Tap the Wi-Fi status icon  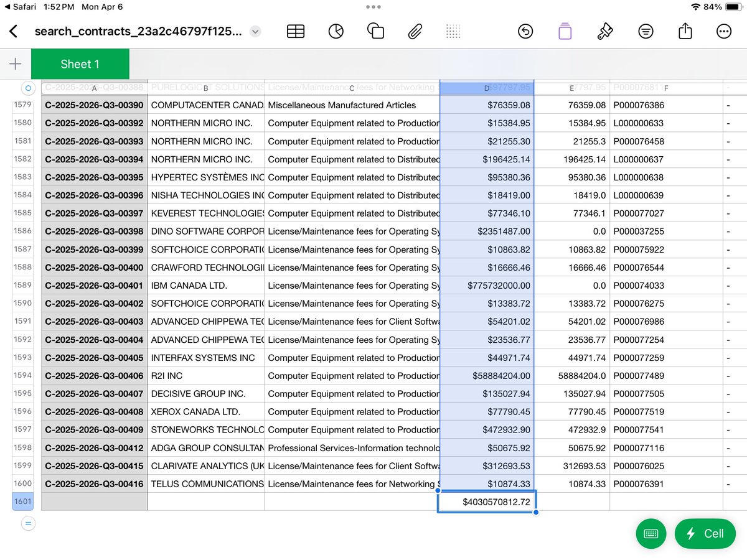tap(695, 7)
